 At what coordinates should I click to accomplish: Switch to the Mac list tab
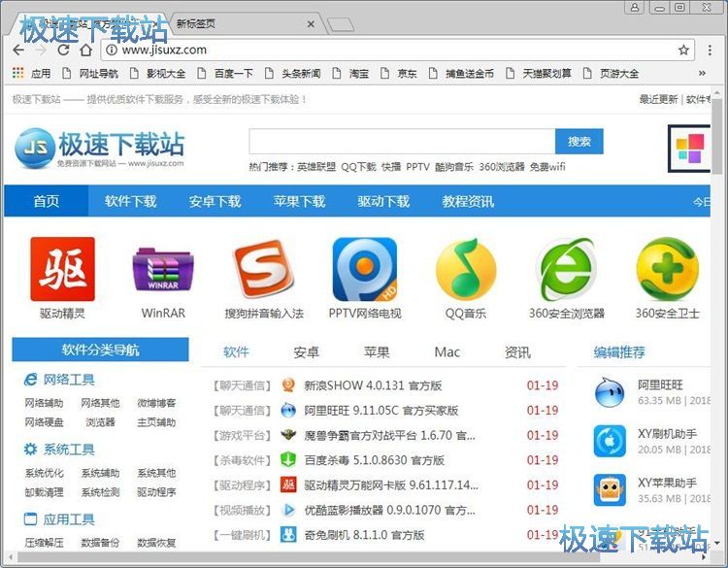[447, 352]
